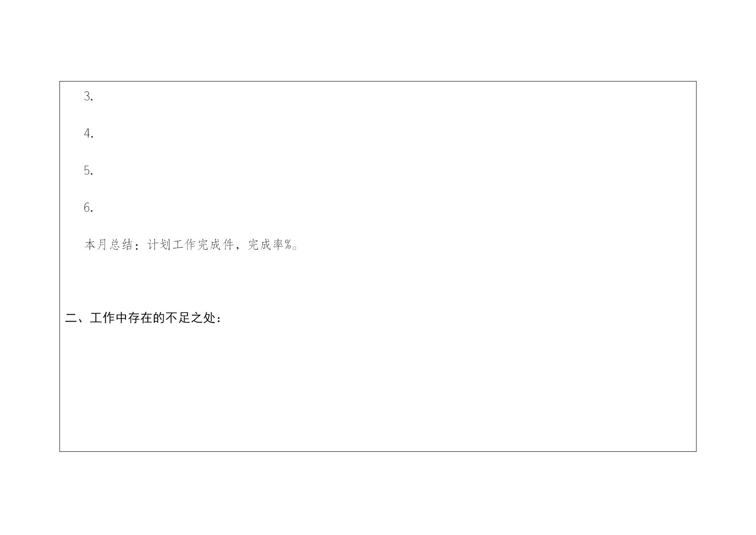756x535 pixels.
Task: Click blank area below the "不足之处" heading
Action: [x=378, y=388]
